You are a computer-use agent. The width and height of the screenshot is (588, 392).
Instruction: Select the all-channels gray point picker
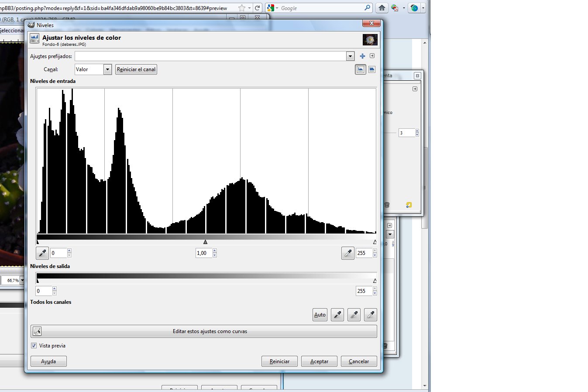[x=354, y=315]
